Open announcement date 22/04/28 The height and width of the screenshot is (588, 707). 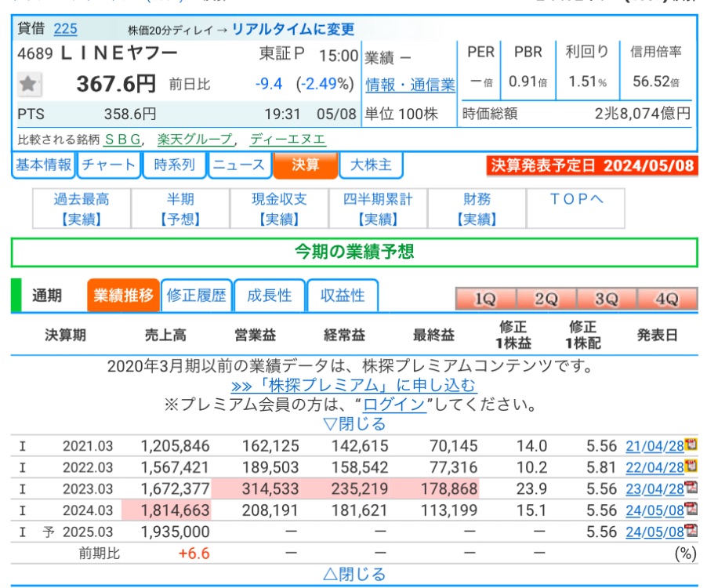pos(654,467)
